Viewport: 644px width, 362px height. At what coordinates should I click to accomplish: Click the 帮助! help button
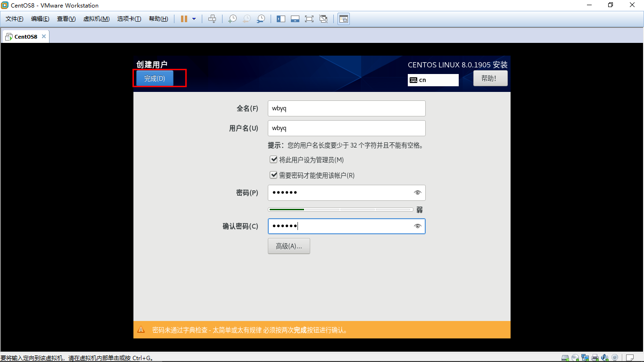[490, 78]
